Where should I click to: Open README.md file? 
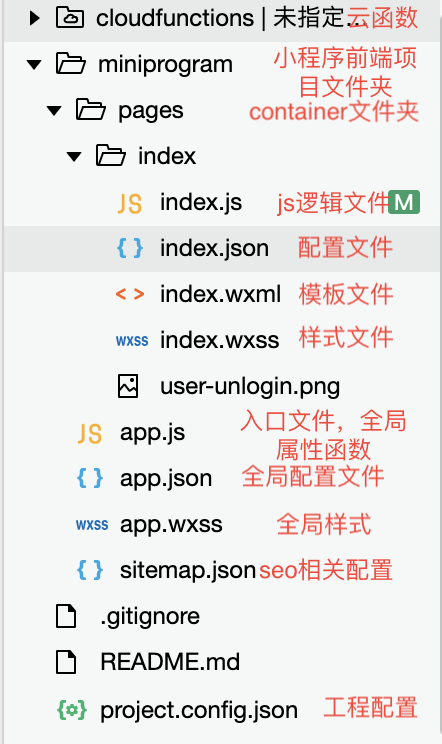click(170, 662)
